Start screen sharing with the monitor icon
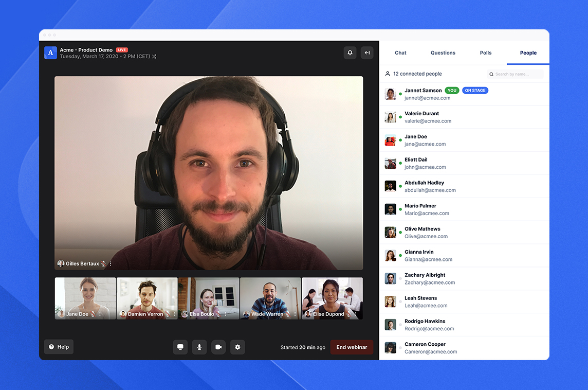588x390 pixels. [180, 347]
